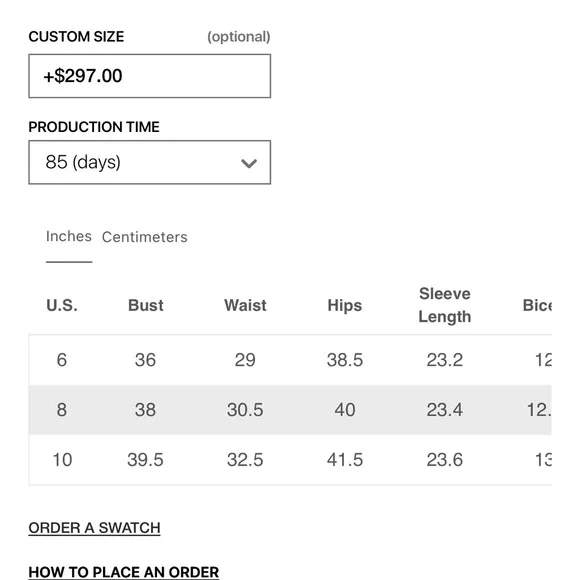Click the Bust column header
580x580 pixels.
[145, 306]
